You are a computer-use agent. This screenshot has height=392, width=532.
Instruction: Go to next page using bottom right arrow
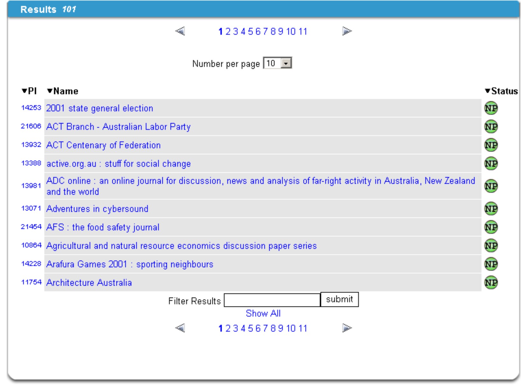tap(347, 328)
